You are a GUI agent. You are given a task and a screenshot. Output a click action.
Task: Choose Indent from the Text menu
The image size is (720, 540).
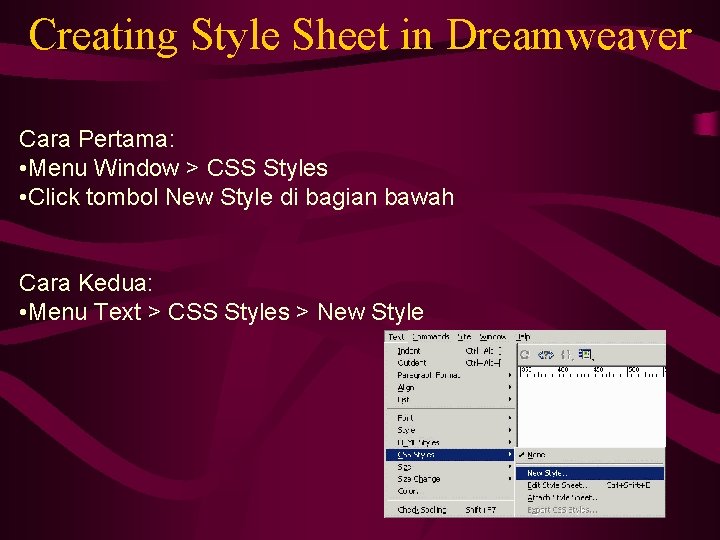pos(450,351)
